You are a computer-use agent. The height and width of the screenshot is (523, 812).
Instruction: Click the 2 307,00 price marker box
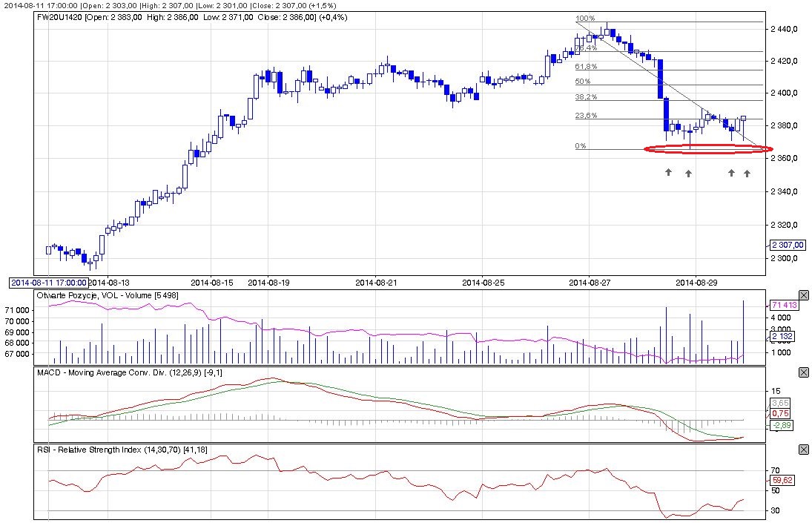tap(787, 245)
